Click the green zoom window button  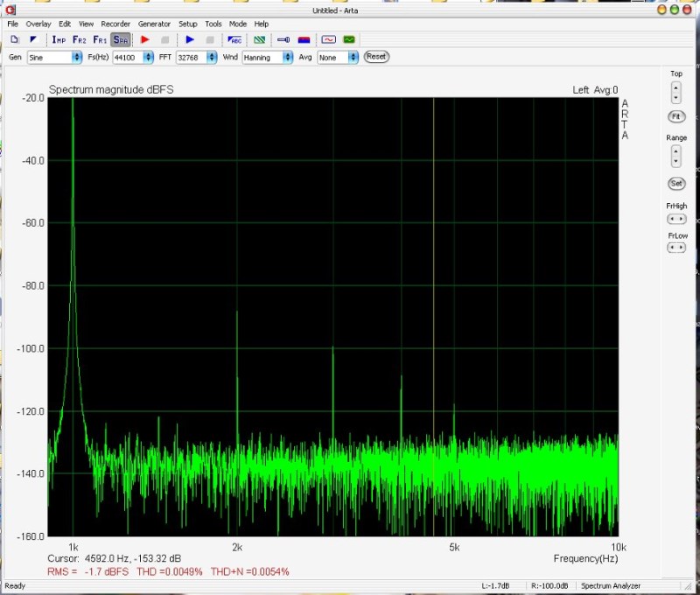[x=675, y=10]
